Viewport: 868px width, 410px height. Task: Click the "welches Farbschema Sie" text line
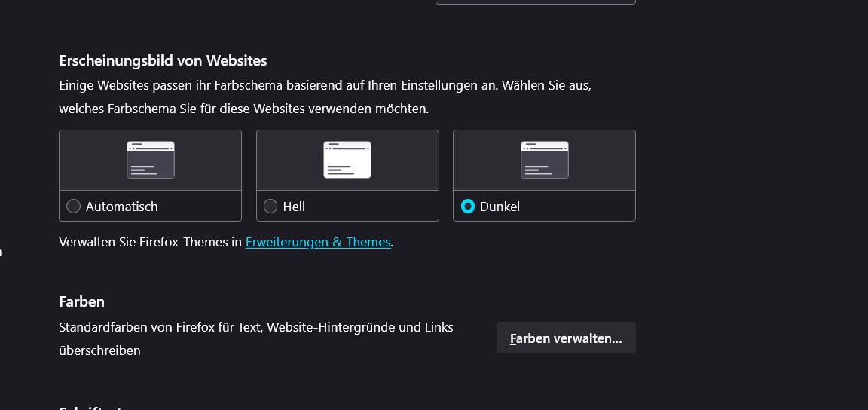pos(243,109)
